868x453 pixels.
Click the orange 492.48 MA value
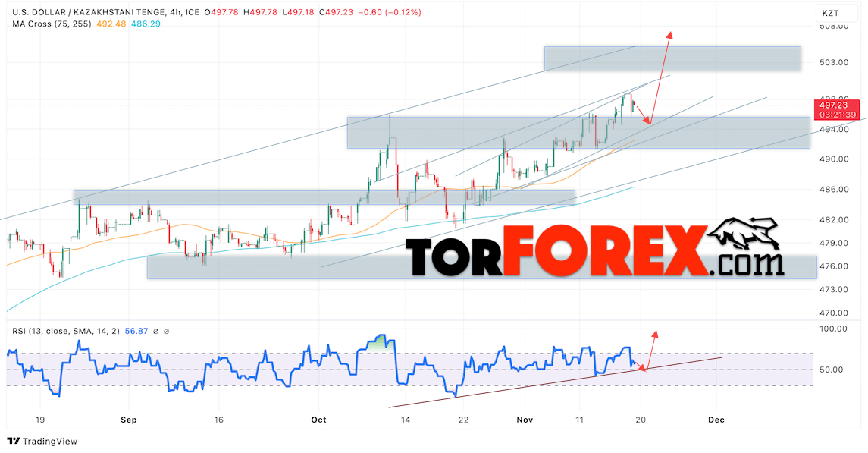tap(111, 24)
